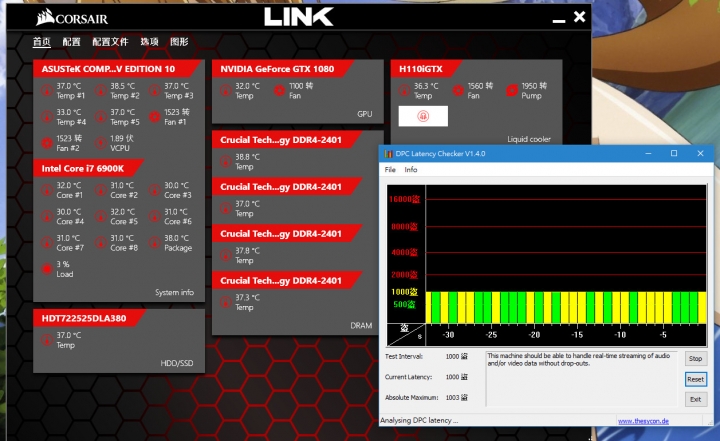Click the CPU Package temperature icon
Viewport: 720px width, 441px height.
[x=155, y=243]
